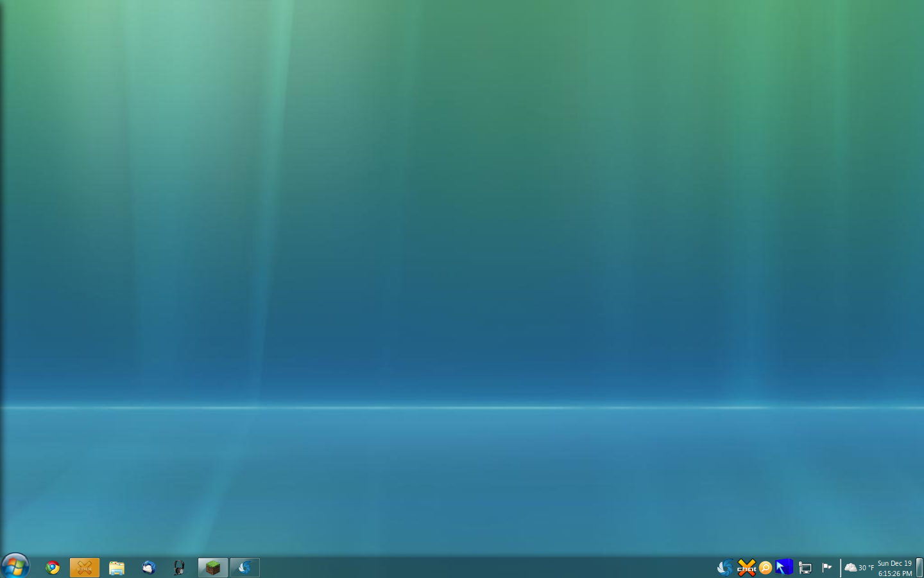Image resolution: width=924 pixels, height=578 pixels.
Task: Click the blue swirl system tray icon
Action: click(x=725, y=568)
